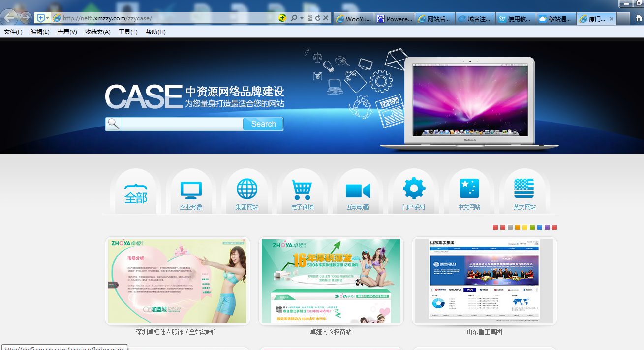This screenshot has height=350, width=644.
Task: Click the green compatibility icon in address bar
Action: click(282, 18)
